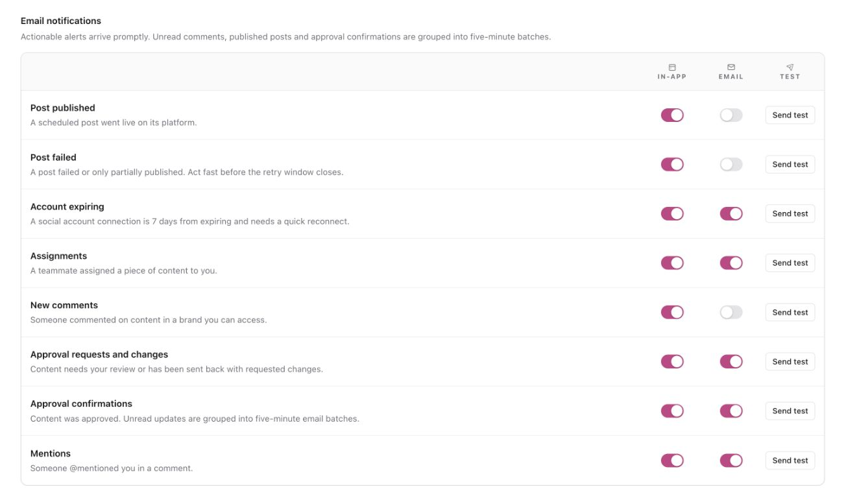This screenshot has width=846, height=504.
Task: Click "Someone @mentioned you in a comment" text
Action: pyautogui.click(x=112, y=468)
